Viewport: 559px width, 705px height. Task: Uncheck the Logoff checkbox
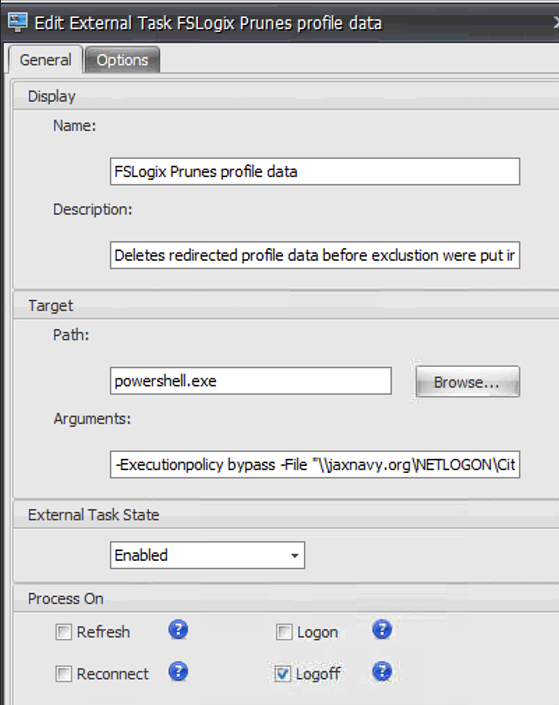click(283, 674)
